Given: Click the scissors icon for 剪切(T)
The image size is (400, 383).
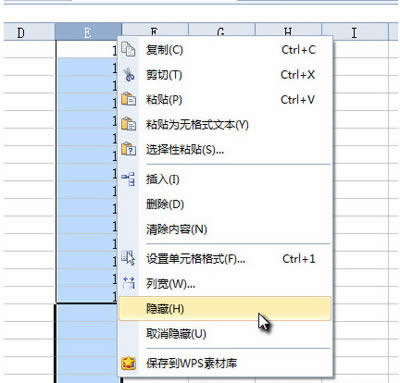Looking at the screenshot, I should 128,74.
